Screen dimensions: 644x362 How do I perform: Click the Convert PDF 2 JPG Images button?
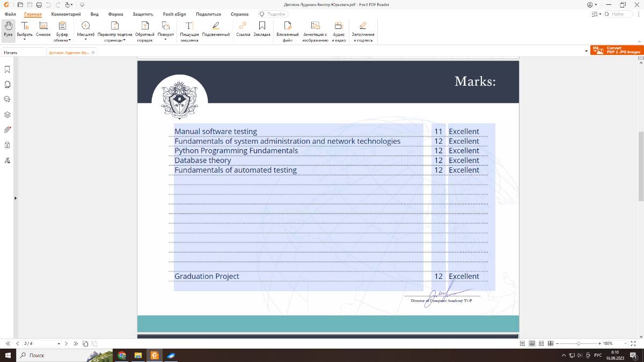(616, 50)
